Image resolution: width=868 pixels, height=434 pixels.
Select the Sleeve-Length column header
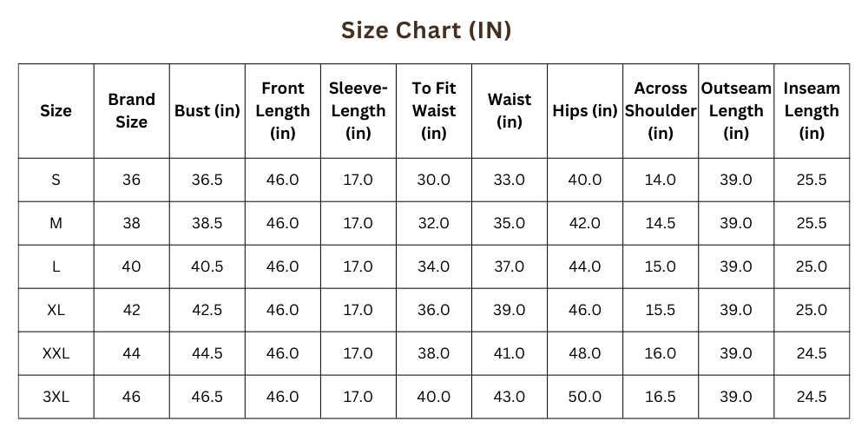tap(358, 111)
